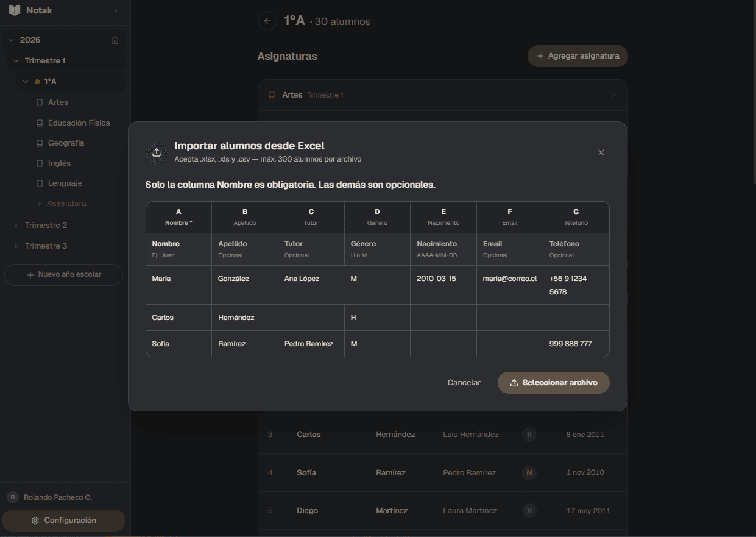This screenshot has height=537, width=756.
Task: Go back using the arrow button
Action: tap(267, 21)
